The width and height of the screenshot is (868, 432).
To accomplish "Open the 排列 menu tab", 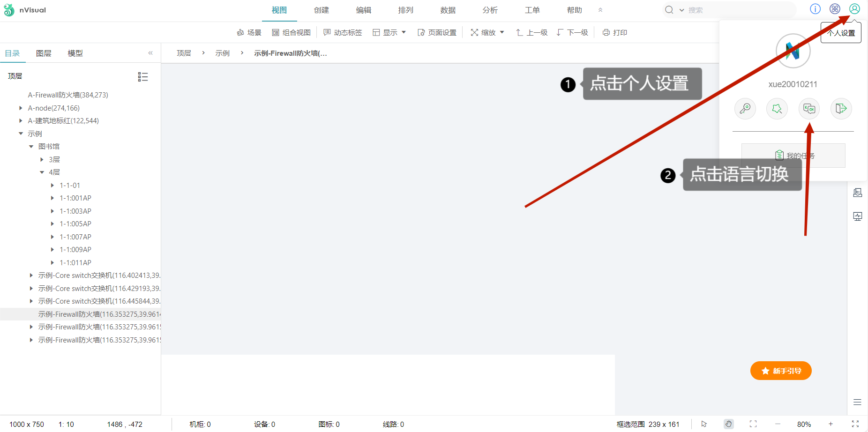I will point(406,10).
